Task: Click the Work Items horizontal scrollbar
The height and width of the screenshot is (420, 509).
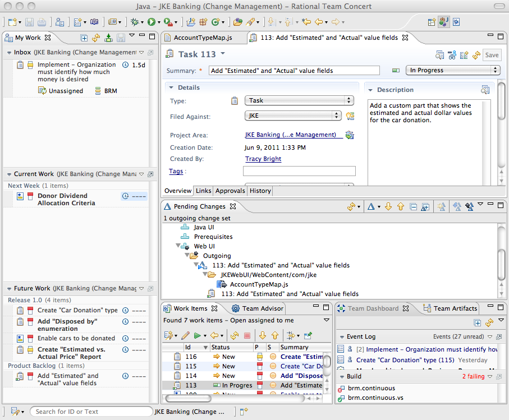Action: (189, 398)
